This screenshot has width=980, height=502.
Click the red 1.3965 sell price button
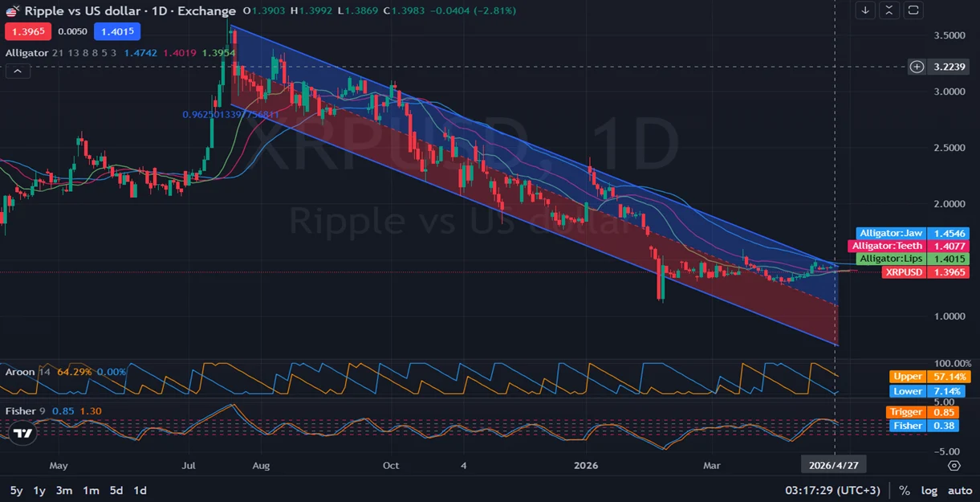point(28,31)
